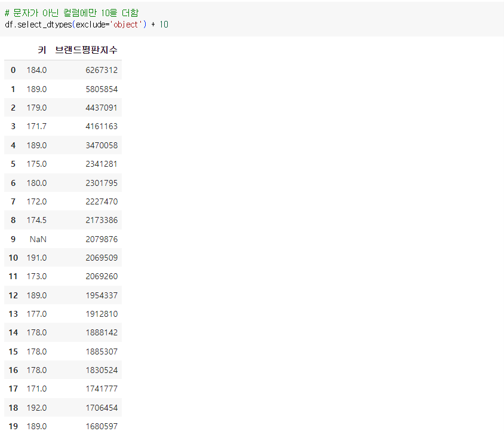Click cell 171.7 in row 3

[x=36, y=127]
